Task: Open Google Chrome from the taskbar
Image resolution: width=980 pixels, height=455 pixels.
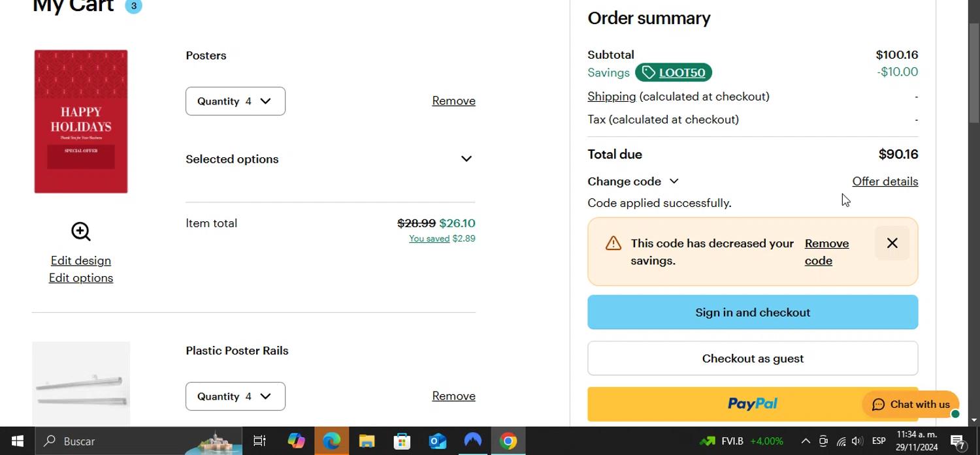Action: (x=508, y=441)
